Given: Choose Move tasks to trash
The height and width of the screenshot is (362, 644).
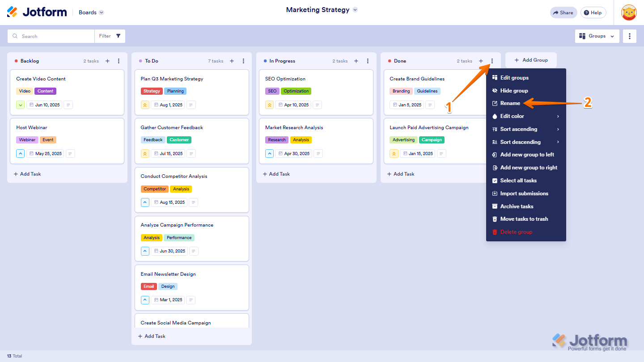Looking at the screenshot, I should (526, 219).
